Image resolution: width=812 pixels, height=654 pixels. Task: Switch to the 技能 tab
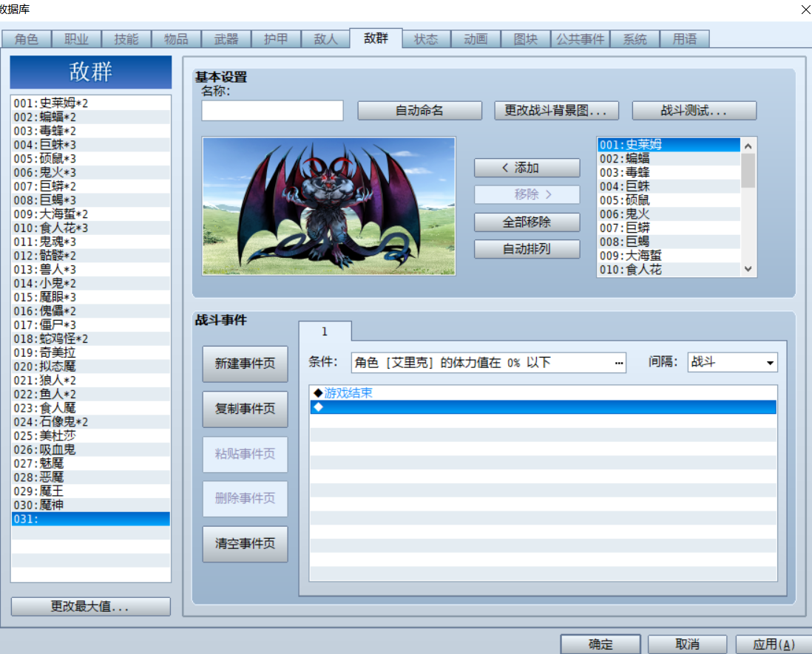click(126, 39)
